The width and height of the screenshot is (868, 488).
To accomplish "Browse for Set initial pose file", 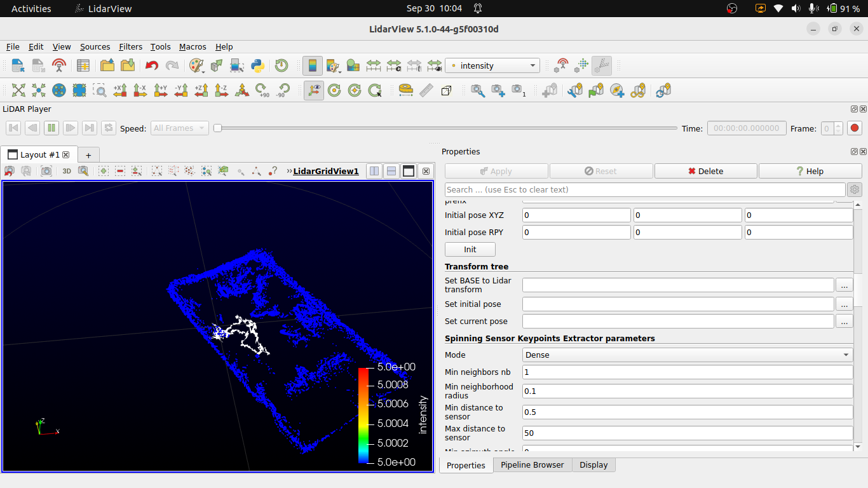I will (x=844, y=304).
